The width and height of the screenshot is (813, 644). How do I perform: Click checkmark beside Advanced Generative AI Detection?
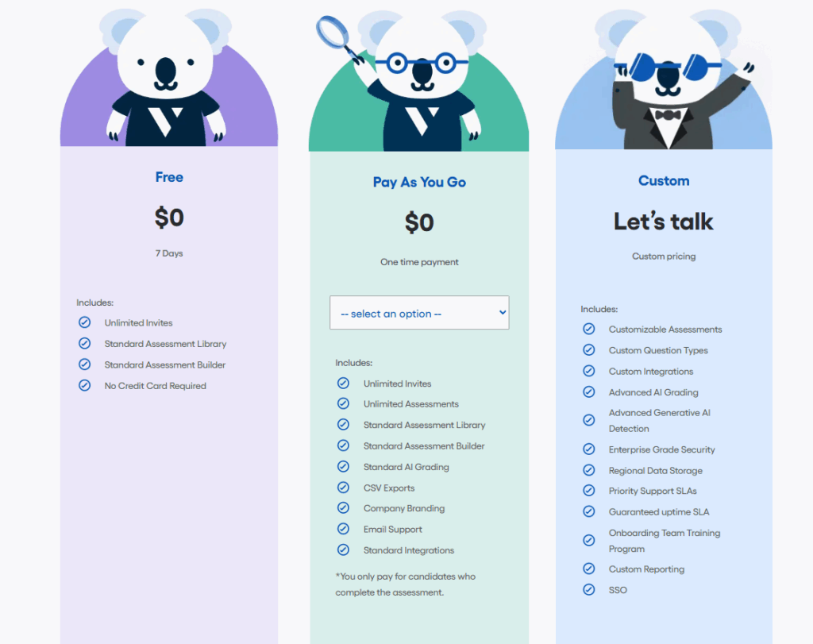589,420
